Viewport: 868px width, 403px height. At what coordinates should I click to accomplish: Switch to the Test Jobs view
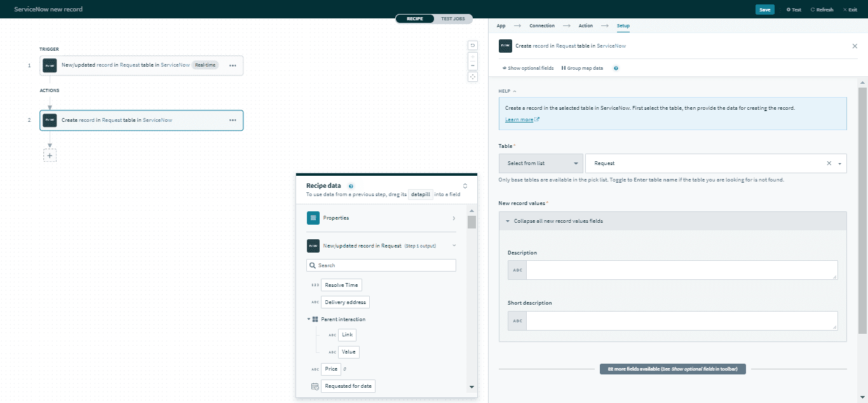(453, 18)
